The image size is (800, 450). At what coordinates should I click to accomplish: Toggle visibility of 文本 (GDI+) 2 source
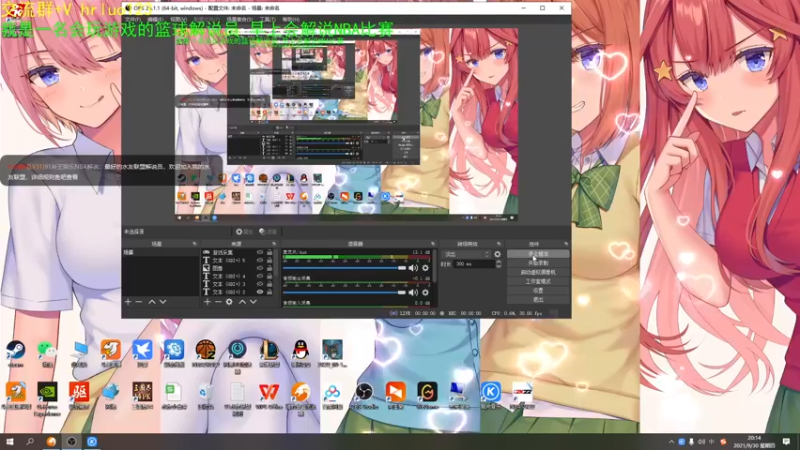pos(260,292)
